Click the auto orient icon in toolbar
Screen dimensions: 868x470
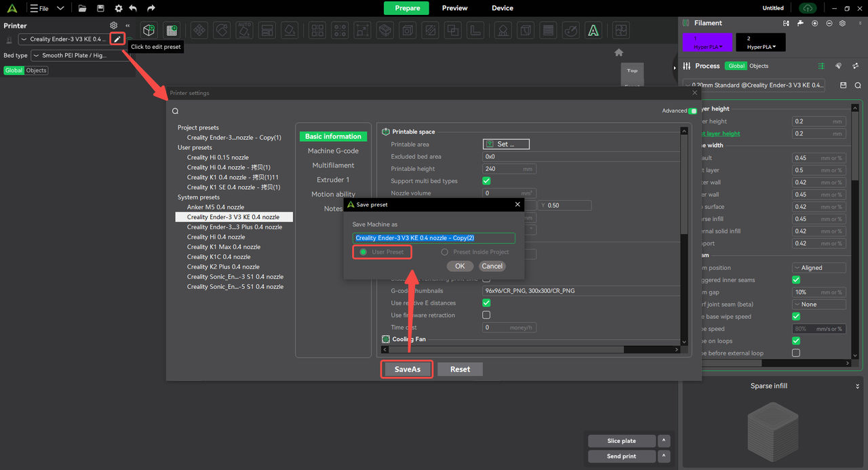tap(244, 31)
